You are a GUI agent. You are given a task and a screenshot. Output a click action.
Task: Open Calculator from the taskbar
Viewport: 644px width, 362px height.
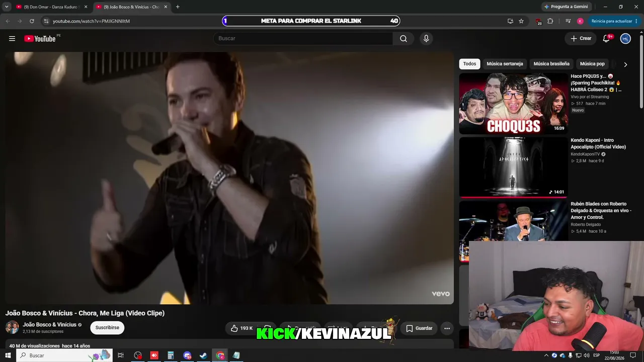[171, 355]
